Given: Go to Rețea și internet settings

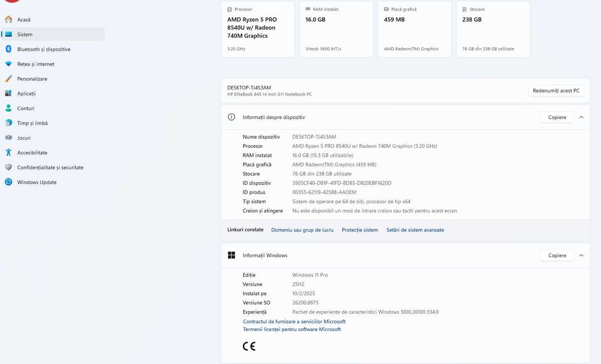Looking at the screenshot, I should click(x=35, y=64).
